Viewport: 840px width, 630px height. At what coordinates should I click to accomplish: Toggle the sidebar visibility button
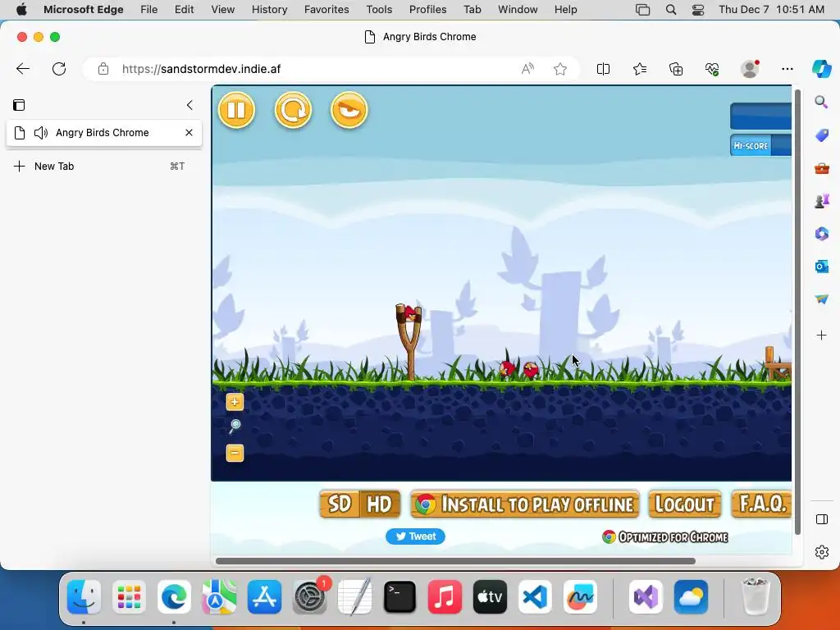click(x=822, y=519)
